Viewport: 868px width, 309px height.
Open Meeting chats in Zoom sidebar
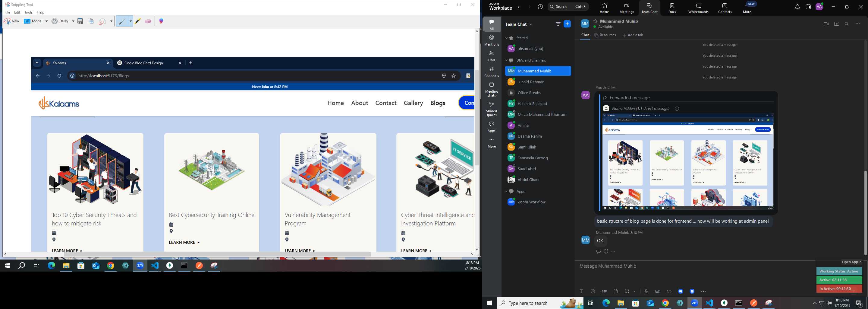coord(492,90)
